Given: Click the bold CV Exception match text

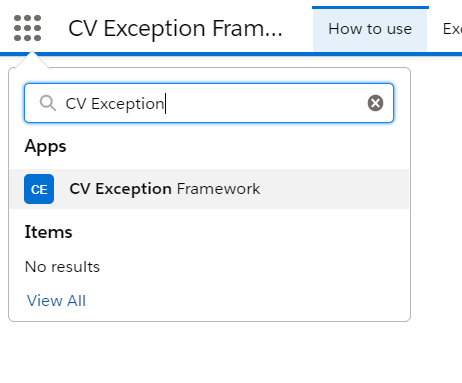Looking at the screenshot, I should coord(121,189).
